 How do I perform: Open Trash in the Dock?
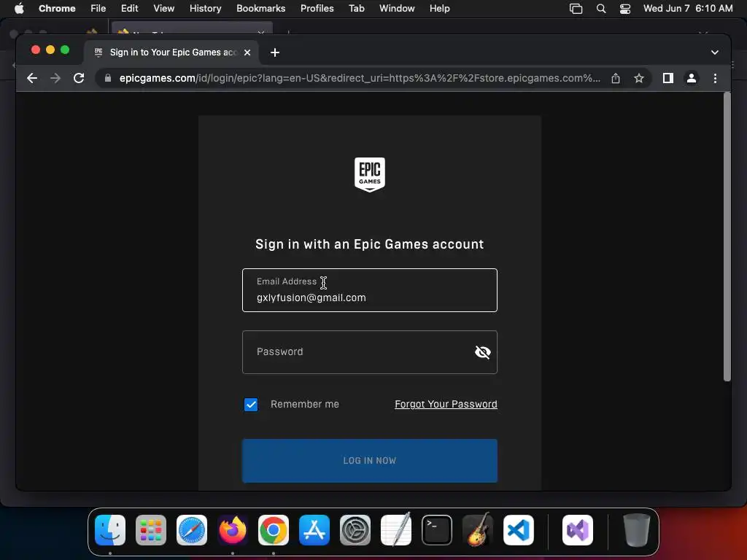pos(636,530)
